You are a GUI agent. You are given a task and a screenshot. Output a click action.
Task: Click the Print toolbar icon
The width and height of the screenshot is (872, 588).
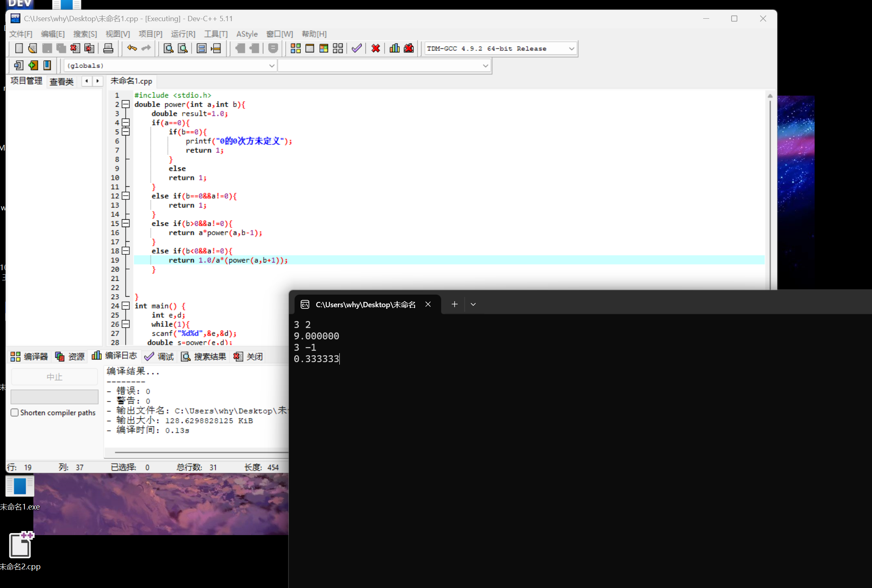pos(108,48)
